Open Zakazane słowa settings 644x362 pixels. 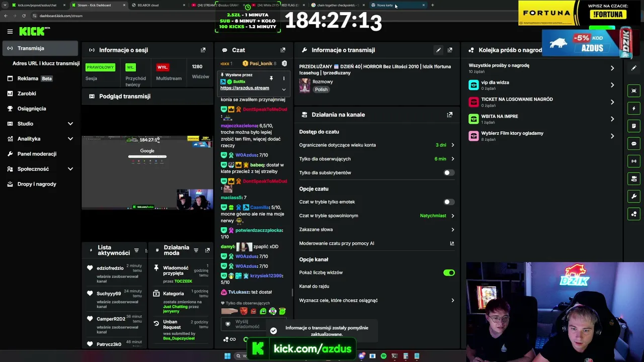pyautogui.click(x=377, y=230)
